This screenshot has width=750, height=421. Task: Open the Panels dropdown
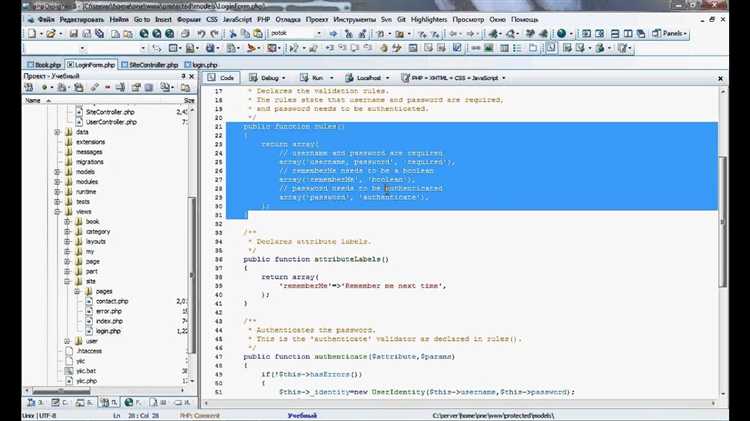point(669,33)
